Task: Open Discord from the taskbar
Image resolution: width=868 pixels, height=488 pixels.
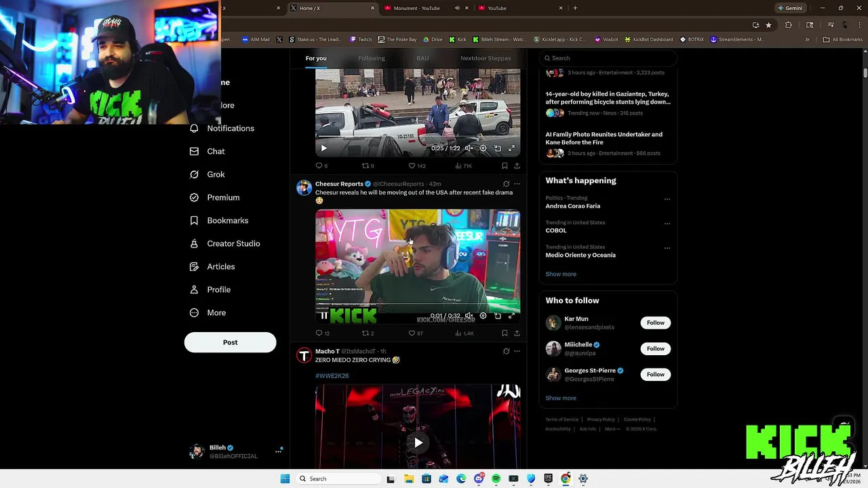Action: 479,479
